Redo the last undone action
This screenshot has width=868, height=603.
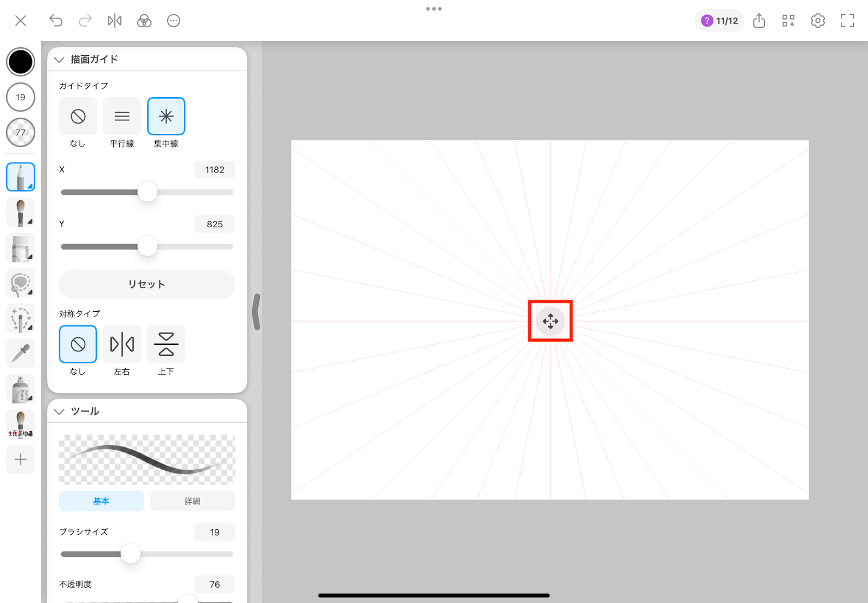(x=85, y=21)
